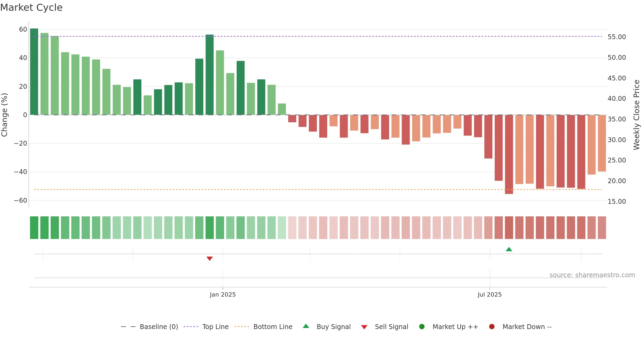Click the −60 left axis label
Image resolution: width=644 pixels, height=362 pixels.
click(x=21, y=201)
